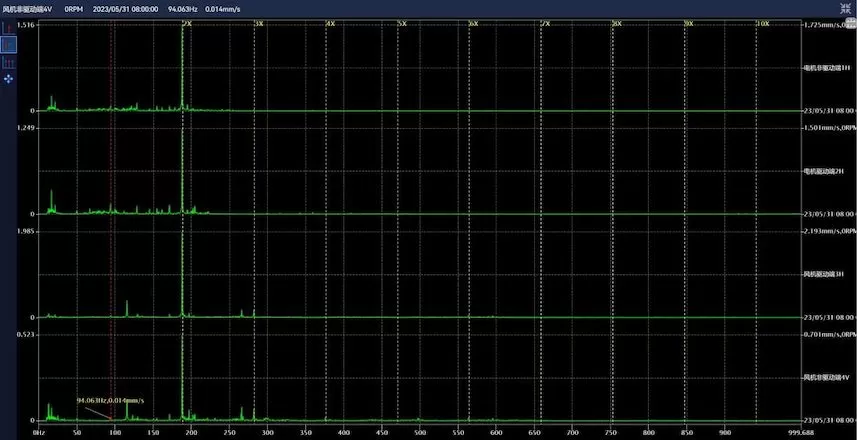Click the collapse arrows icon at top right
The image size is (857, 440).
[845, 7]
